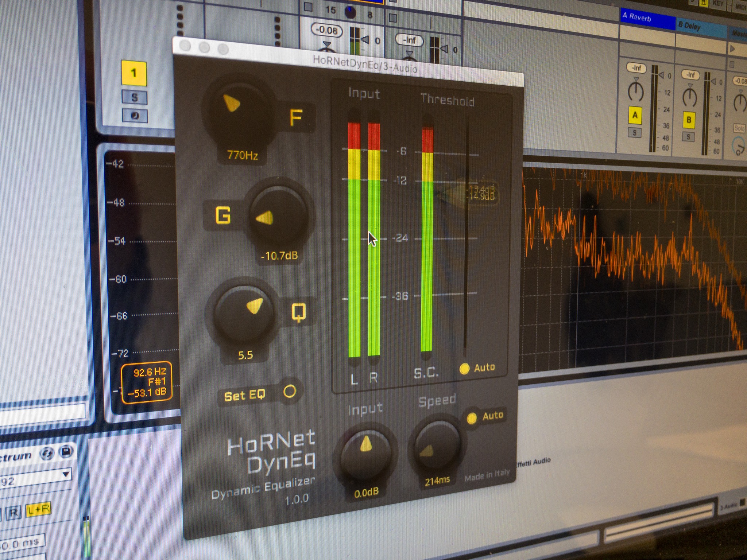
Task: Click the input L meter bar
Action: pos(354,239)
